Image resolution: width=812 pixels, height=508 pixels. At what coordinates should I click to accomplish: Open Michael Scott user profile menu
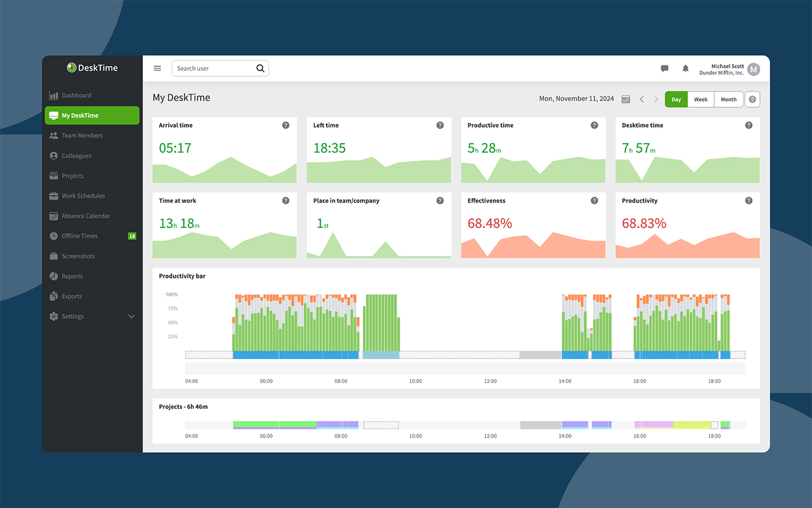click(x=753, y=69)
